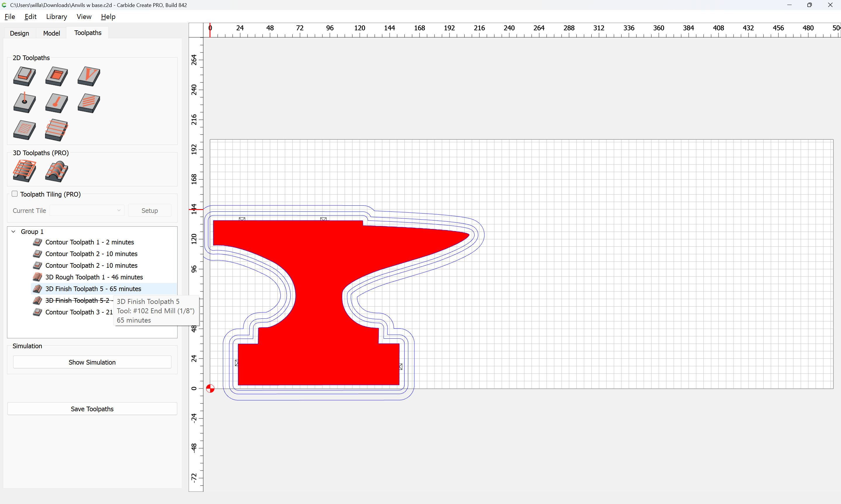This screenshot has width=841, height=504.
Task: Select the Contour toolpath icon
Action: click(x=24, y=76)
